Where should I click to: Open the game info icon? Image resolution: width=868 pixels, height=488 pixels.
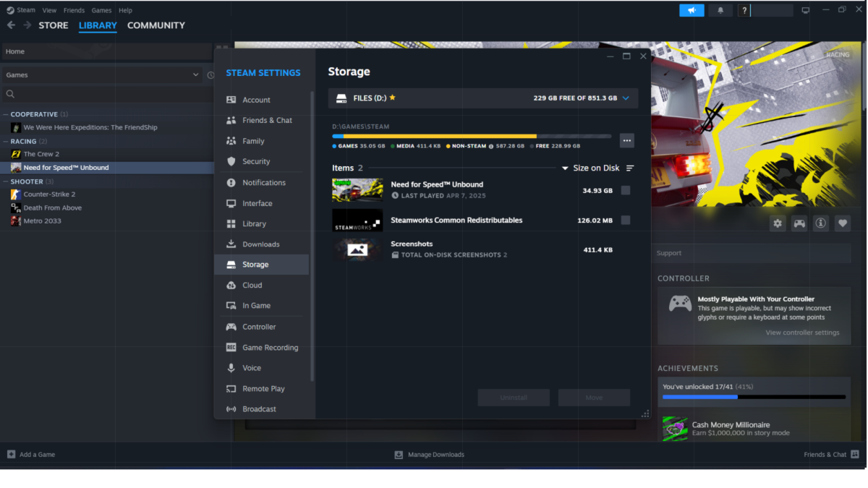tap(821, 224)
